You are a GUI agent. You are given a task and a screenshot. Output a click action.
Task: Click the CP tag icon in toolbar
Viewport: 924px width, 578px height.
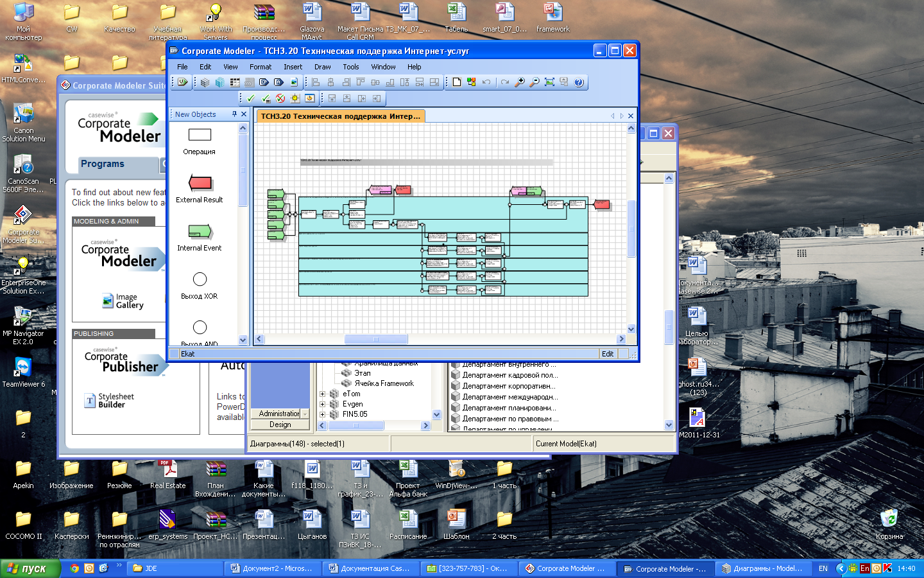click(x=264, y=82)
